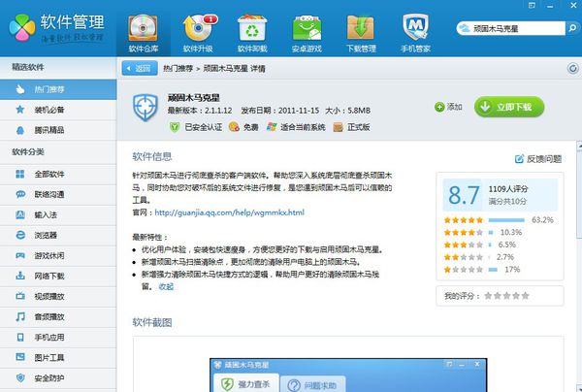582x392 pixels.
Task: Click the 收起 collapse link
Action: 166,286
